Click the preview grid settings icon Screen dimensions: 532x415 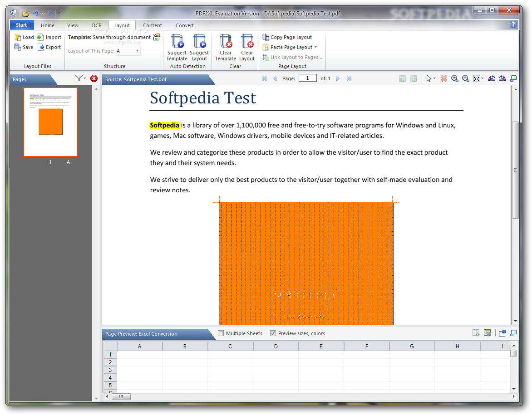click(487, 333)
